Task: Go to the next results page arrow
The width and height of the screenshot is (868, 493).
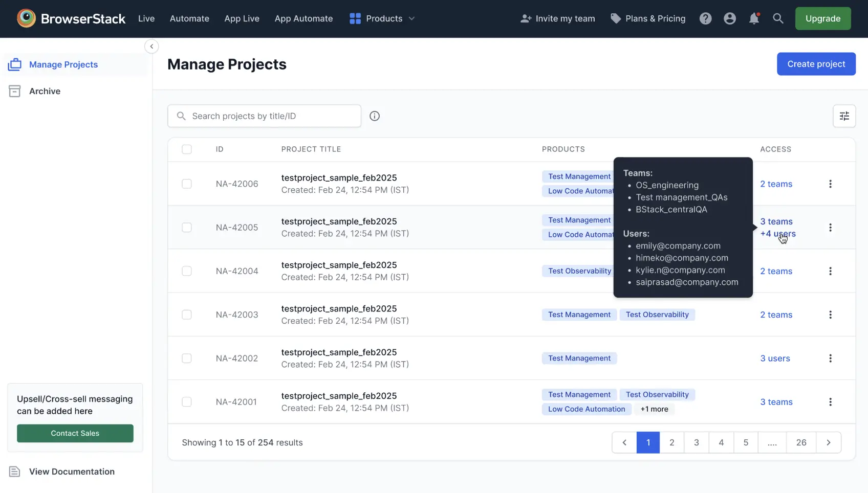Action: coord(829,442)
